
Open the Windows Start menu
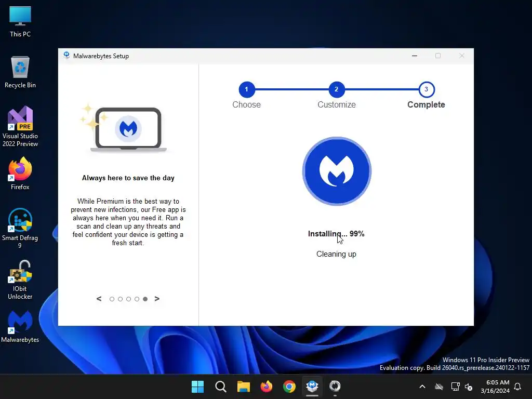(197, 387)
